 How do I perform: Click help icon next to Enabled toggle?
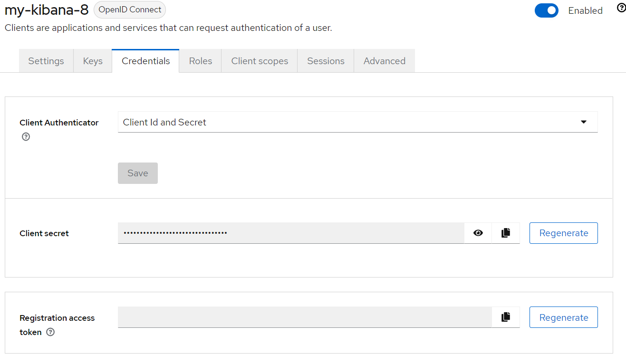point(621,8)
